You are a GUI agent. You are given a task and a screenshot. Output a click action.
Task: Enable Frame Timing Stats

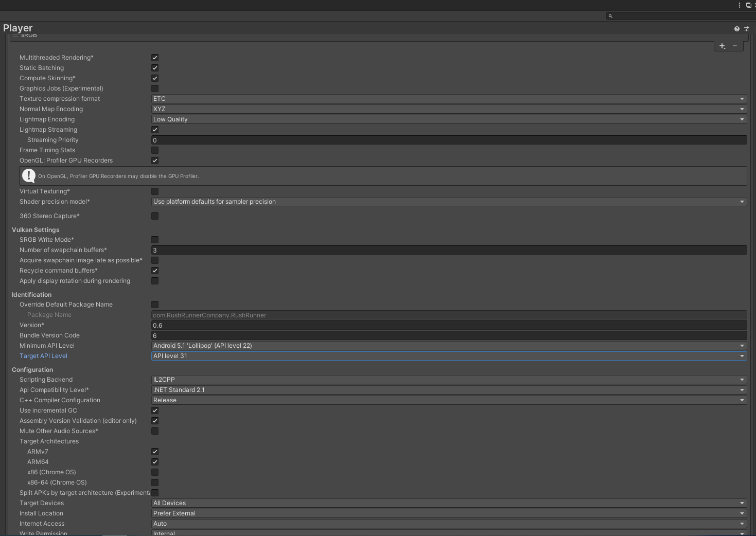click(155, 150)
